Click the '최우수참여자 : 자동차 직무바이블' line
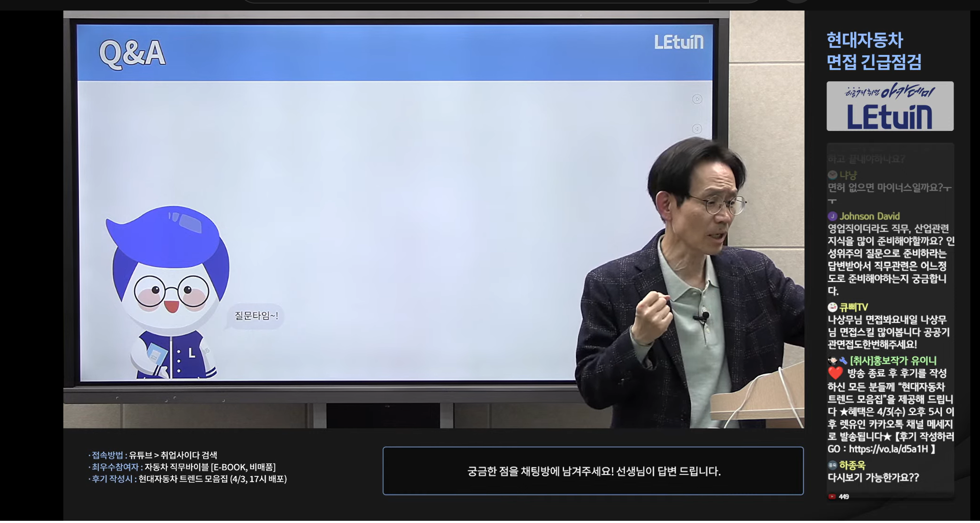Viewport: 980px width, 523px height. pos(182,467)
